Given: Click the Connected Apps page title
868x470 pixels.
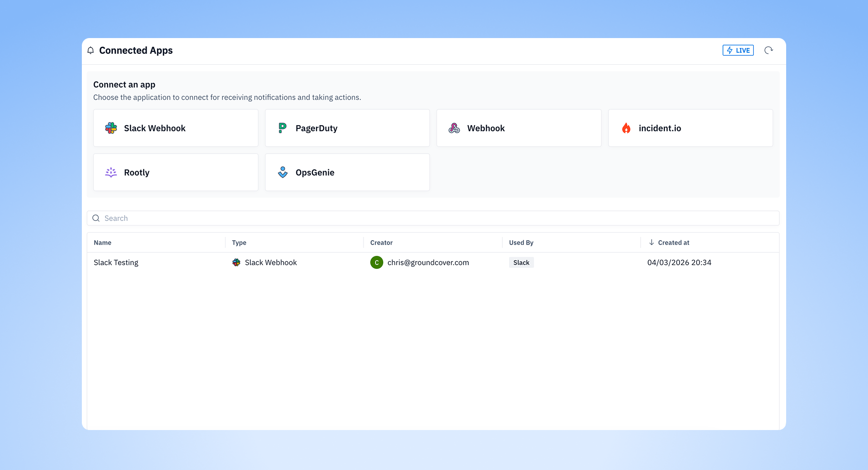Looking at the screenshot, I should point(136,50).
